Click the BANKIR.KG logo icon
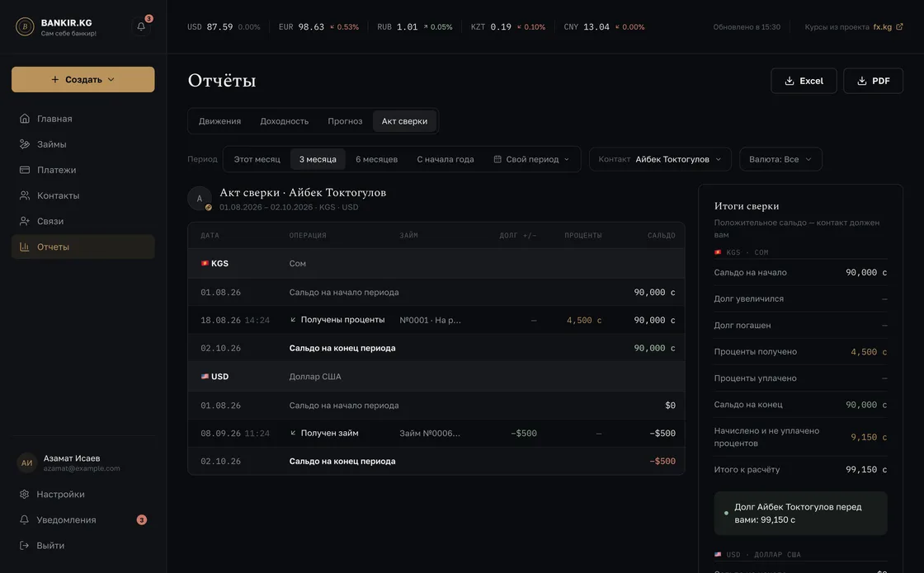The width and height of the screenshot is (924, 573). pyautogui.click(x=25, y=26)
